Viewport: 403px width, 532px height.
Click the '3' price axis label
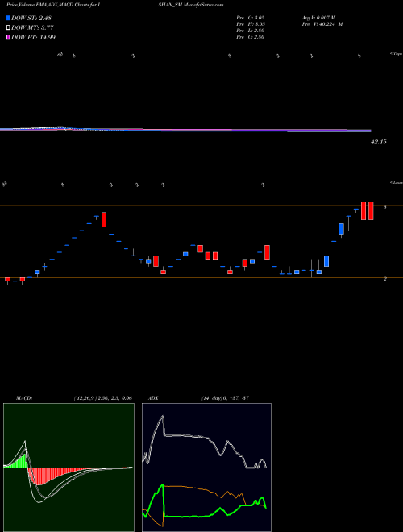click(384, 206)
